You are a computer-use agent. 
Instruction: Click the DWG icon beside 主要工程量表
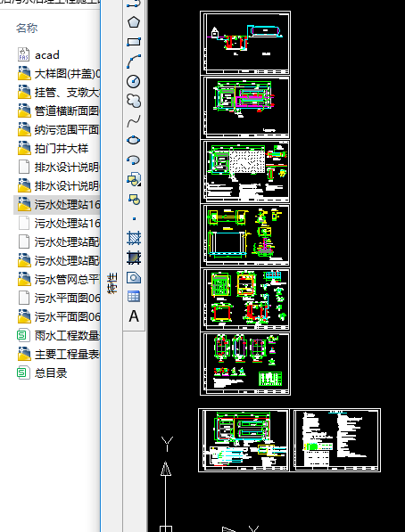pos(24,354)
